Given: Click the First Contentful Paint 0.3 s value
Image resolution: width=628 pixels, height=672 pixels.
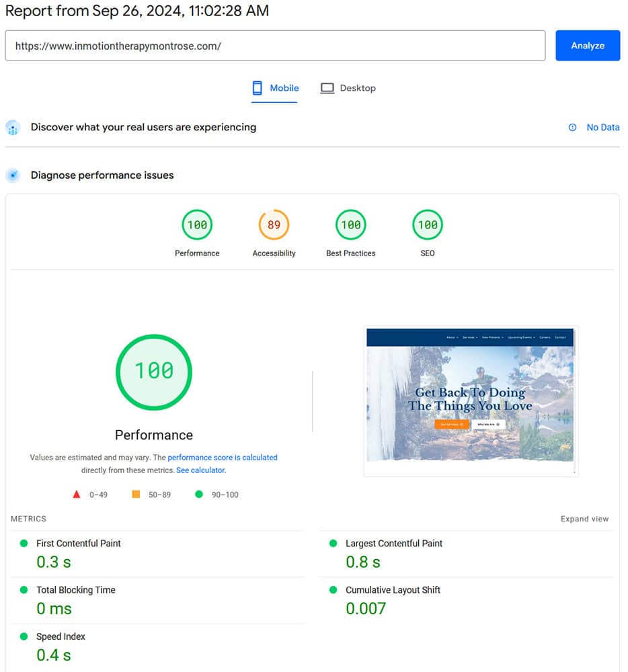Looking at the screenshot, I should 54,562.
